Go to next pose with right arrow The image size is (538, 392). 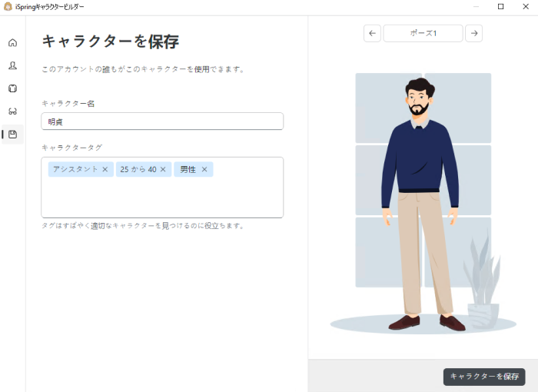474,33
